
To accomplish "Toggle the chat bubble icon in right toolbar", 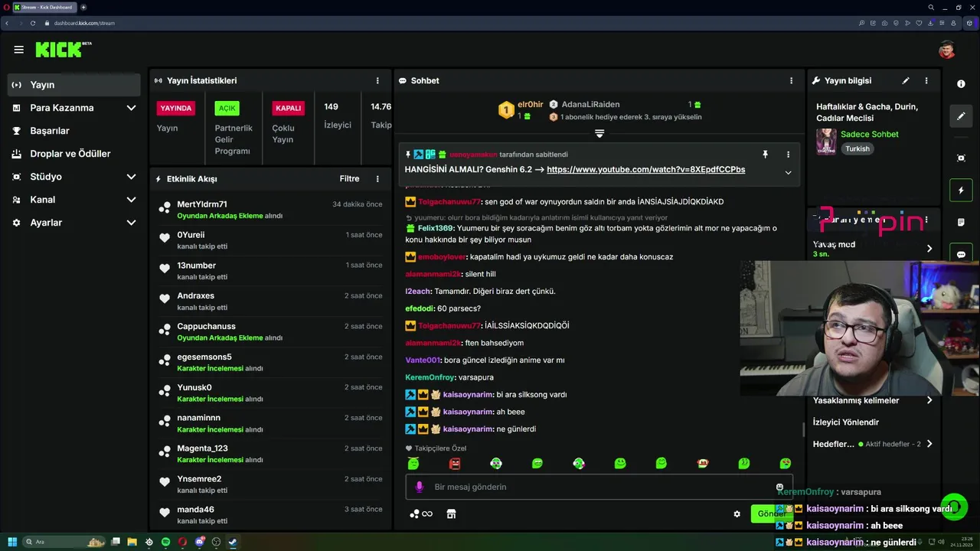I will [961, 254].
